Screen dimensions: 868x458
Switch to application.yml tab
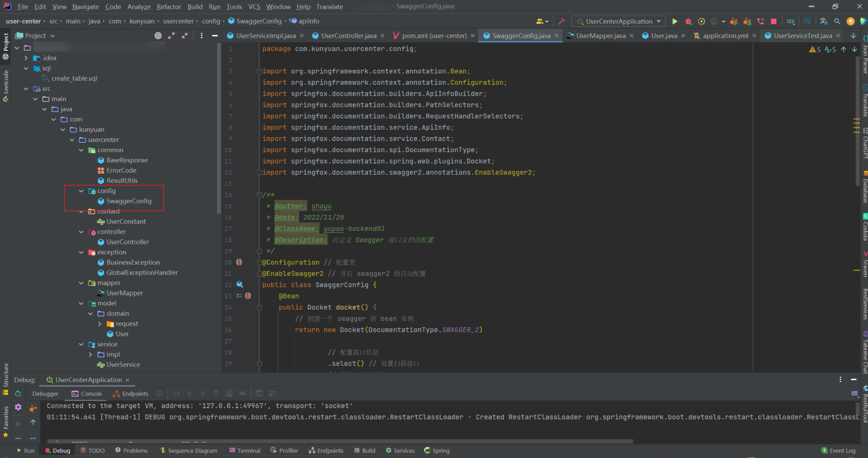click(x=725, y=36)
